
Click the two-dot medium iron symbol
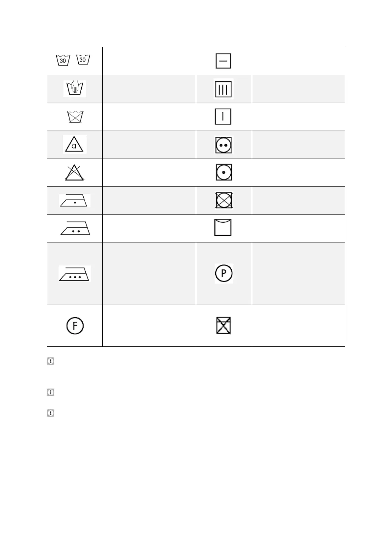tap(75, 228)
